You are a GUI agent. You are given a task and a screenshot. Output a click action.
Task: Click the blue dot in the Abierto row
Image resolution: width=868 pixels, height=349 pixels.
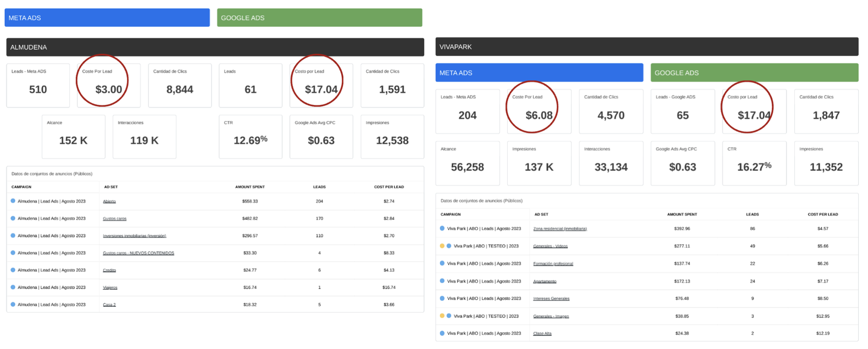tap(13, 201)
